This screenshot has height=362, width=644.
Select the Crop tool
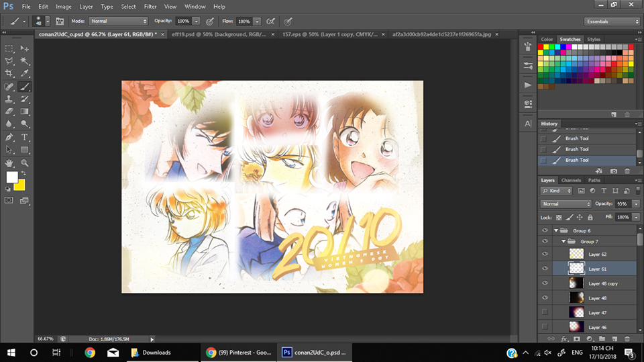click(x=9, y=73)
